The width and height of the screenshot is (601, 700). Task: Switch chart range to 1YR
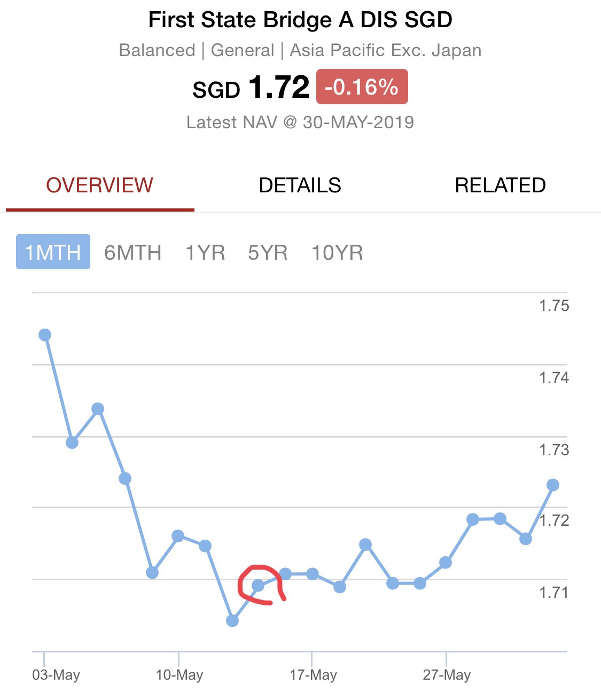(205, 252)
